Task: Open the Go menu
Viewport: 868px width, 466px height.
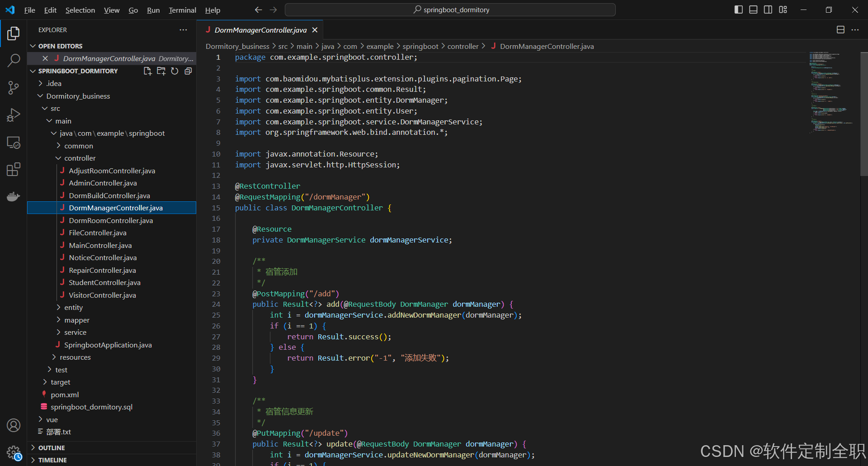Action: coord(133,10)
